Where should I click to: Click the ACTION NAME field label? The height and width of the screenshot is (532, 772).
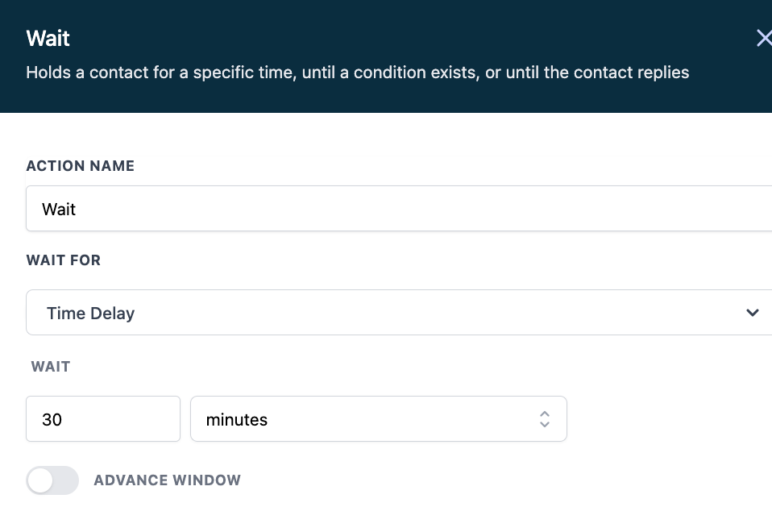(80, 166)
